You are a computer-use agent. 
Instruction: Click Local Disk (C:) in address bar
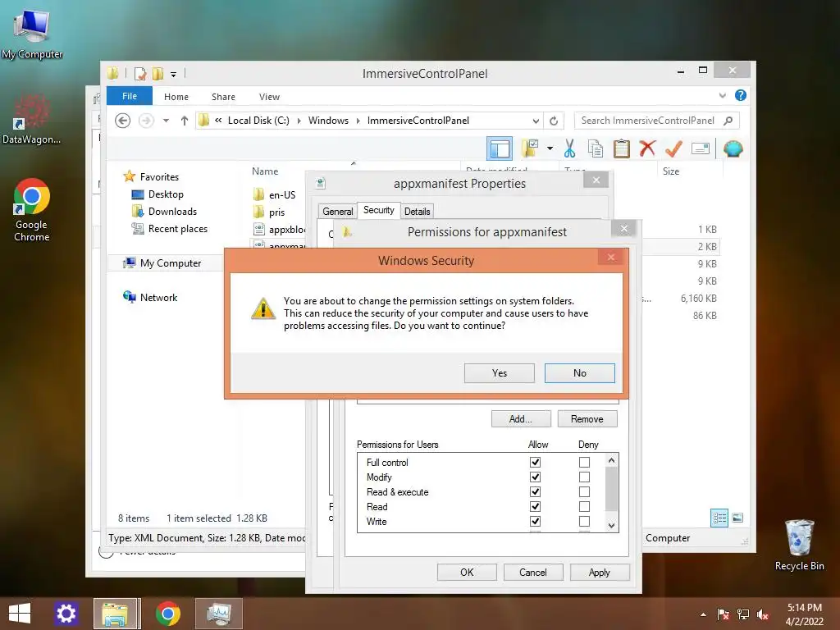tap(258, 121)
